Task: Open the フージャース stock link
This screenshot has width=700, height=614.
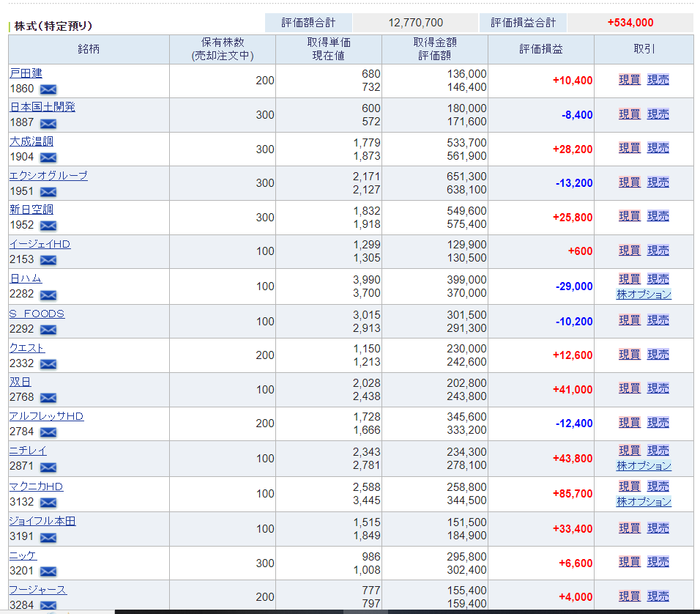Action: click(x=38, y=590)
